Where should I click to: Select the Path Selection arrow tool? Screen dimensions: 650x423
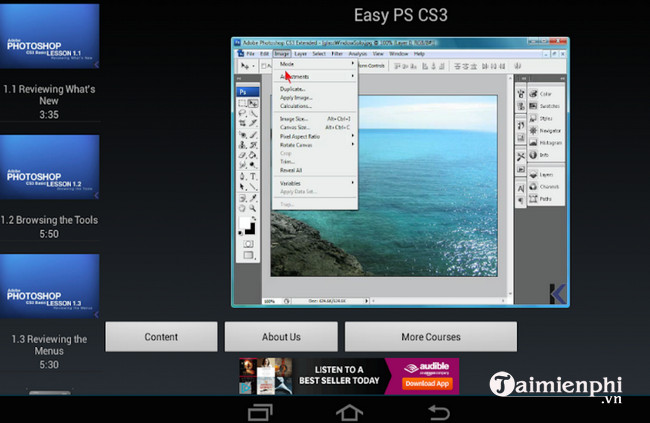[x=243, y=187]
